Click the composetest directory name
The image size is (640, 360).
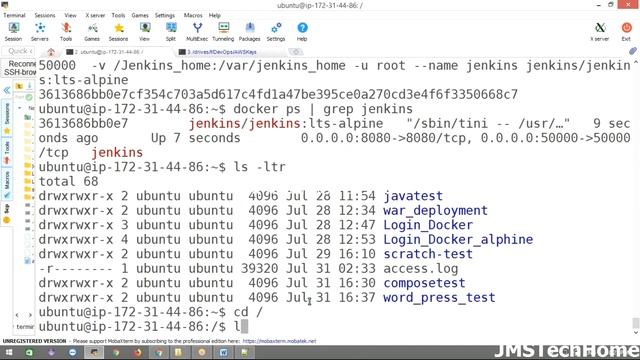point(424,283)
